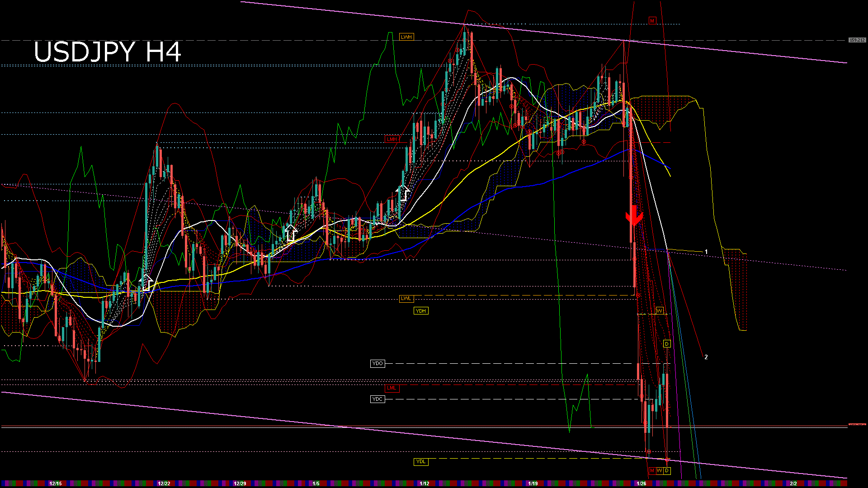Click the red M box at chart top
The image size is (868, 488).
click(x=652, y=21)
